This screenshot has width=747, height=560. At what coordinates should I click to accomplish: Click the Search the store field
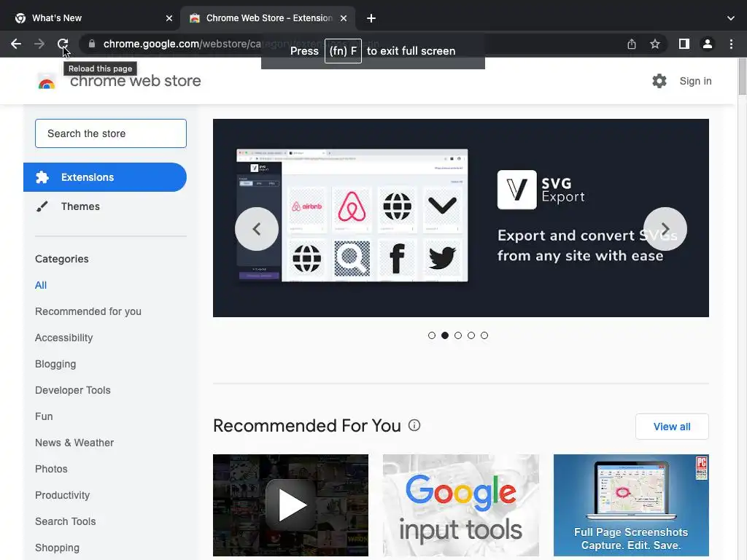click(x=111, y=133)
